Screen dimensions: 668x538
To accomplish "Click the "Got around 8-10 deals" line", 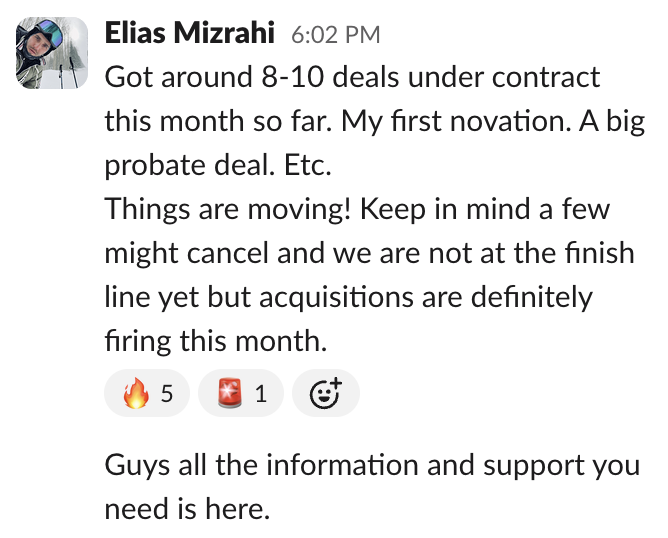I will pos(352,77).
